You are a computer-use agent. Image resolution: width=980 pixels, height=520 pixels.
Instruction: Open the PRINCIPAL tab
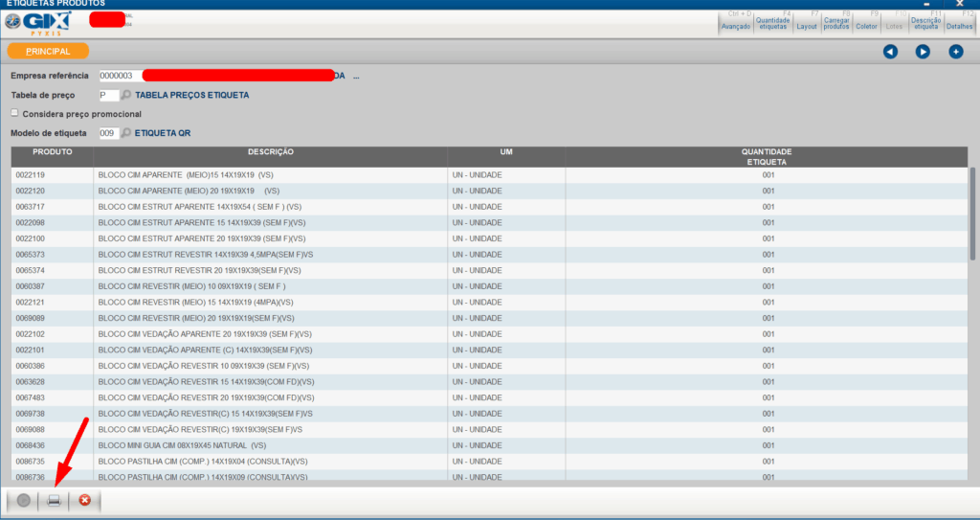[x=48, y=51]
